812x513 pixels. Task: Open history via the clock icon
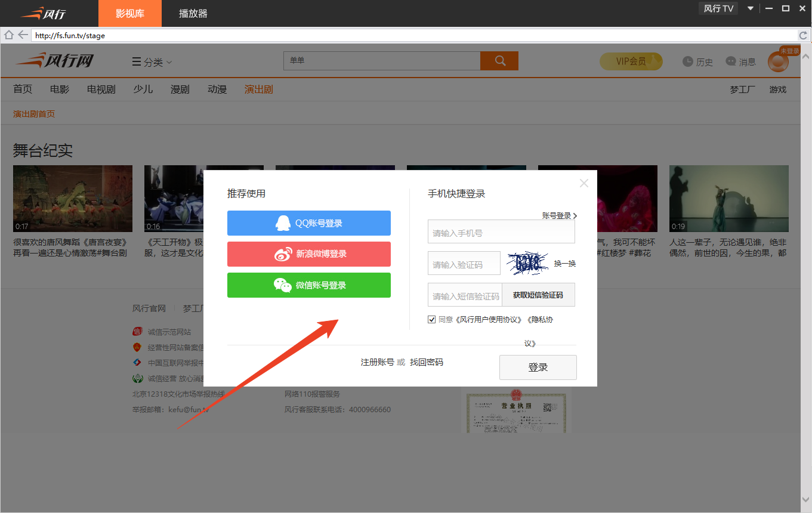688,61
